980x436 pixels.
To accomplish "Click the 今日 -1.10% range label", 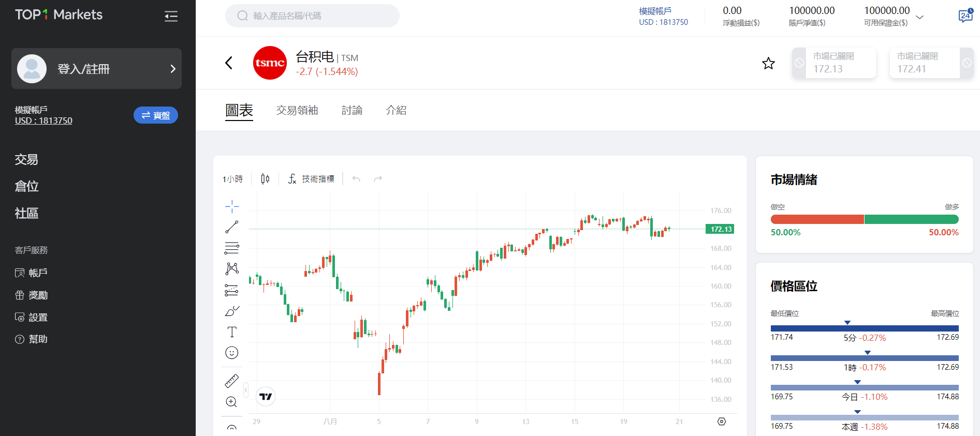I will [x=865, y=397].
